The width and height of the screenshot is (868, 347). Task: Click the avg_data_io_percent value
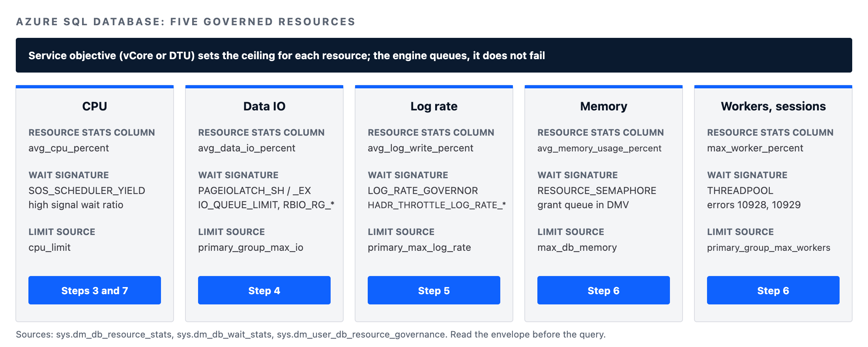pyautogui.click(x=247, y=148)
